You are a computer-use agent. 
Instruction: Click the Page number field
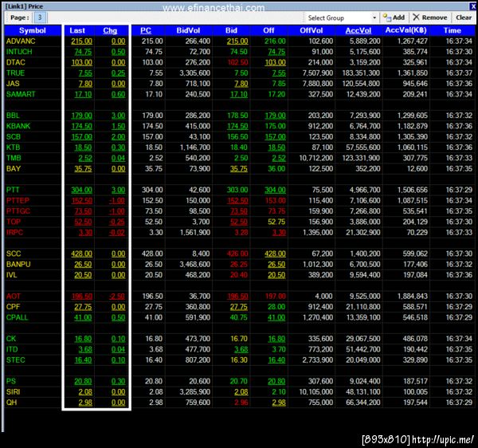click(40, 18)
